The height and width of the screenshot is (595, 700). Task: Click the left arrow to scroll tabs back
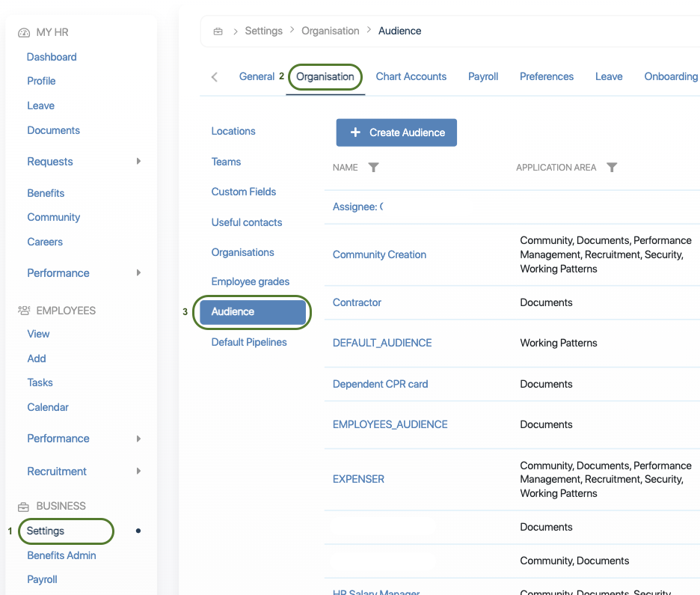[215, 77]
